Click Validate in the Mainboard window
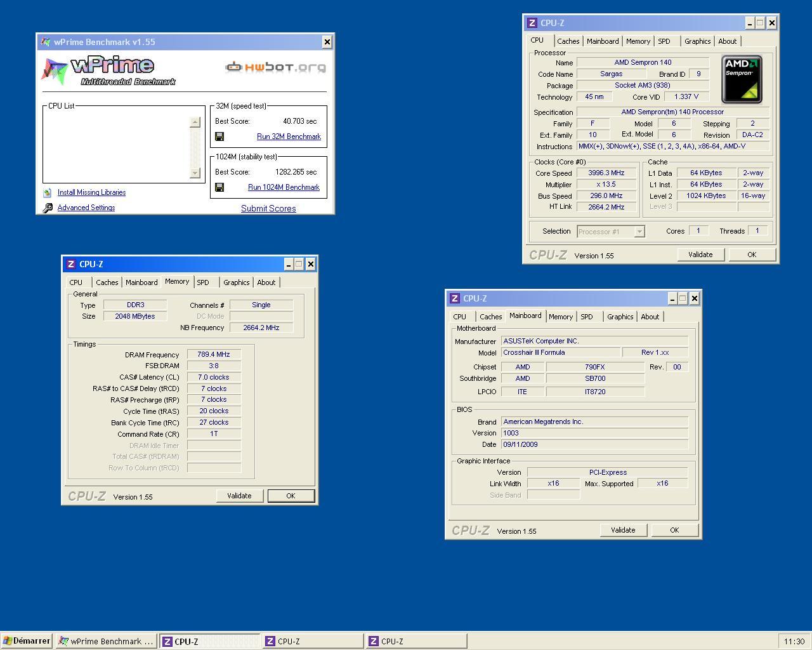The height and width of the screenshot is (650, 812). click(623, 530)
